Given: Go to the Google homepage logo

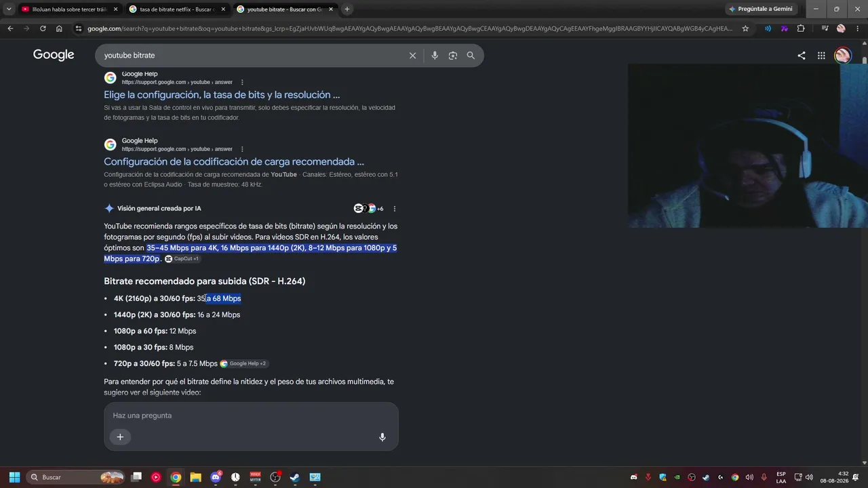Looking at the screenshot, I should [x=54, y=55].
